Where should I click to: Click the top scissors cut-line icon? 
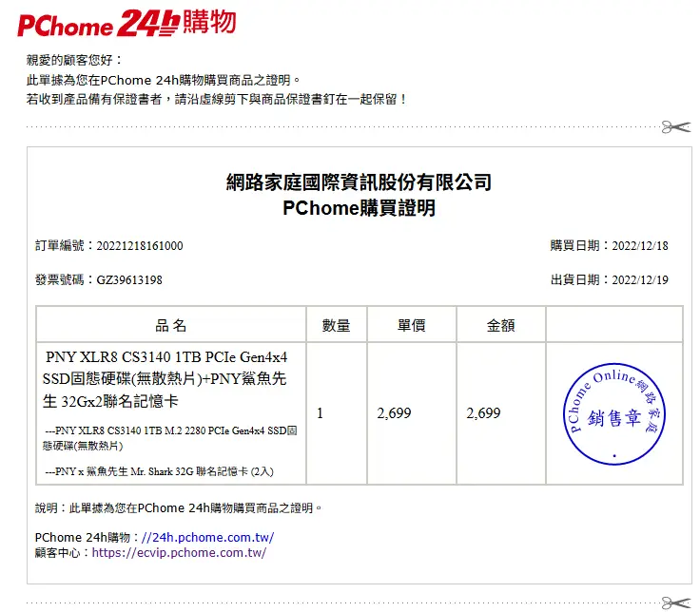[x=676, y=126]
